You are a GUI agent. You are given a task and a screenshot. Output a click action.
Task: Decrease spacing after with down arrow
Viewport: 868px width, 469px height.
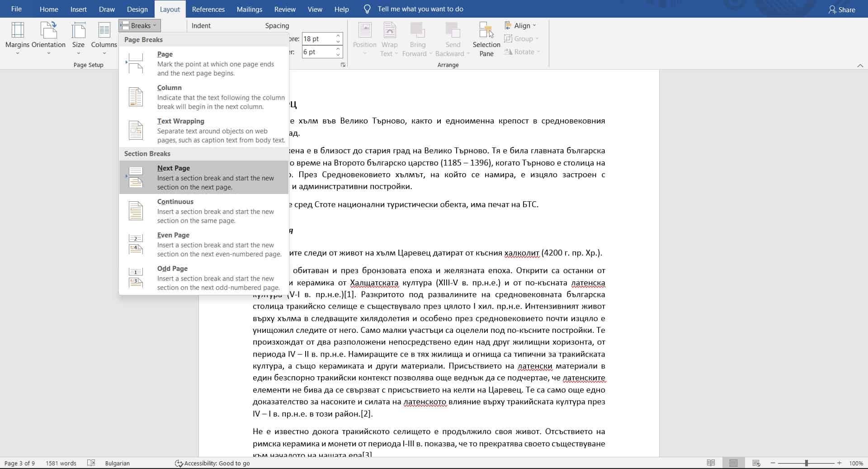(x=338, y=55)
